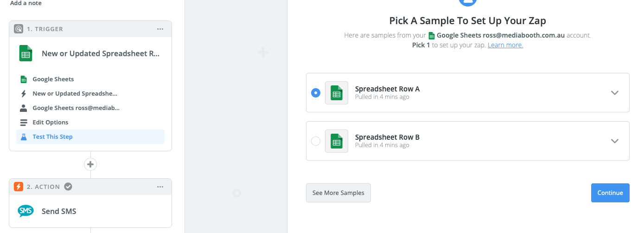This screenshot has height=233, width=644.
Task: Expand Spreadsheet Row B details chevron
Action: click(x=615, y=141)
